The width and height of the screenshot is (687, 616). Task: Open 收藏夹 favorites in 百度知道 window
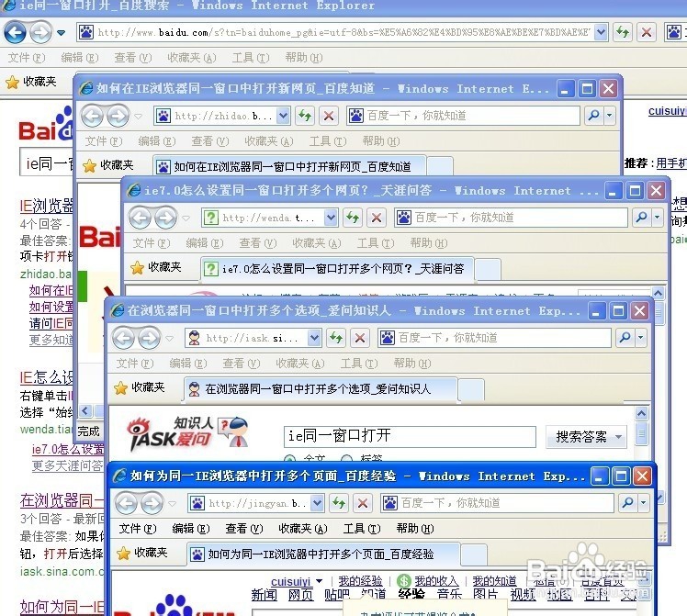tap(108, 165)
